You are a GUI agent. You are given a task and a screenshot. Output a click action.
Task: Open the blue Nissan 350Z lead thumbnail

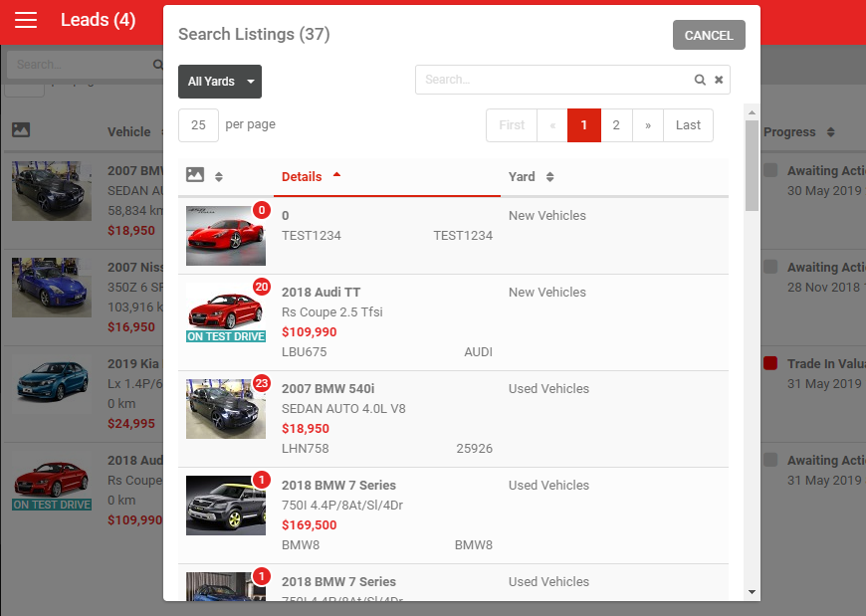pos(52,288)
